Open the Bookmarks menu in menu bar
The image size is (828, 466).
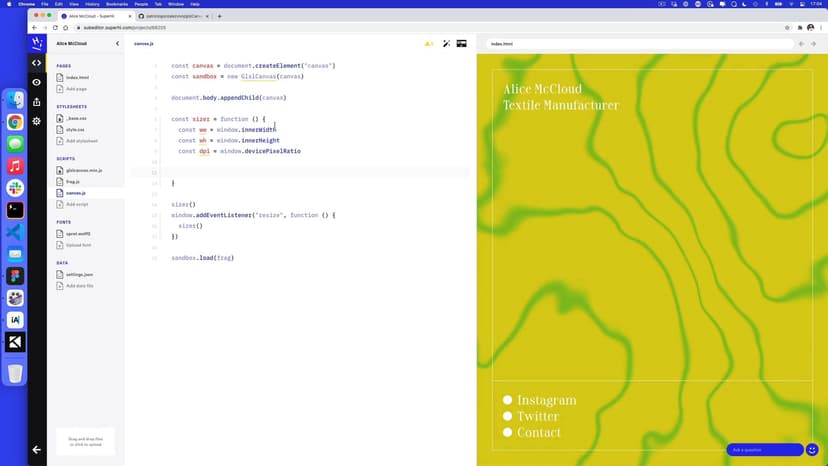[x=118, y=4]
